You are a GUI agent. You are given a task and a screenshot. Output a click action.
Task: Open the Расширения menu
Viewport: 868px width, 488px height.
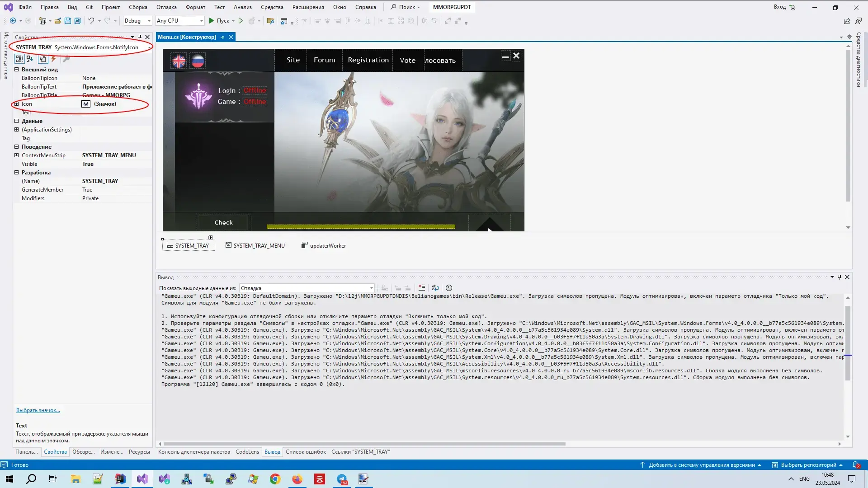coord(308,7)
